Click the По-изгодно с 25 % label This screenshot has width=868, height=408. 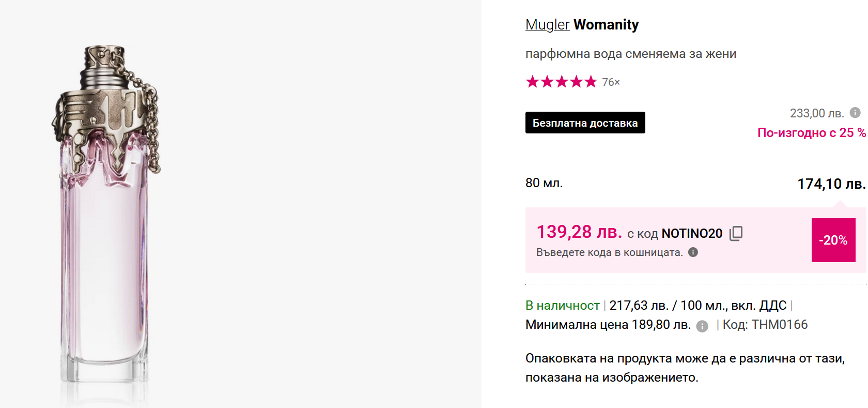click(x=811, y=133)
